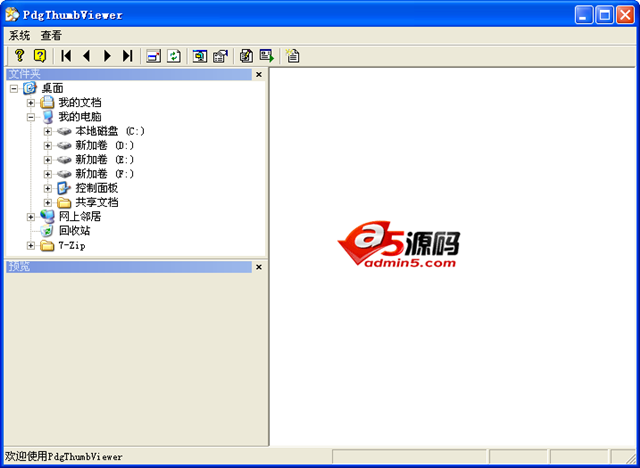Expand the 新加卷 (D:) node
Image resolution: width=640 pixels, height=468 pixels.
coord(47,145)
